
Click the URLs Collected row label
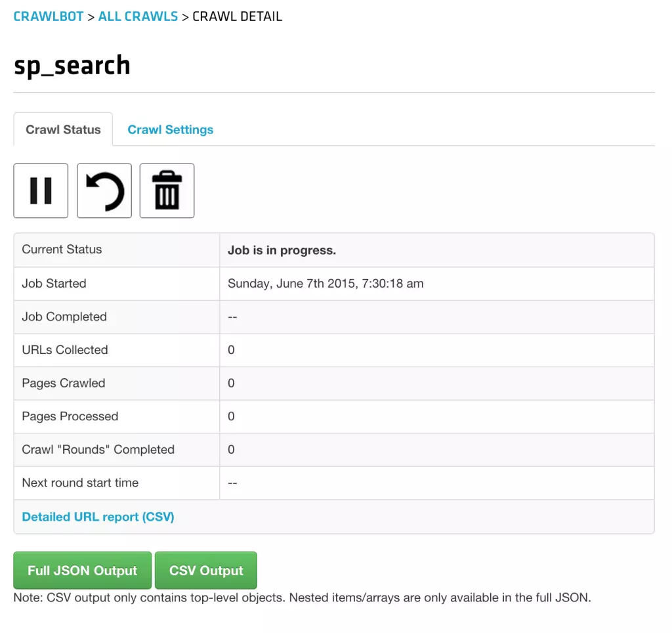coord(65,350)
